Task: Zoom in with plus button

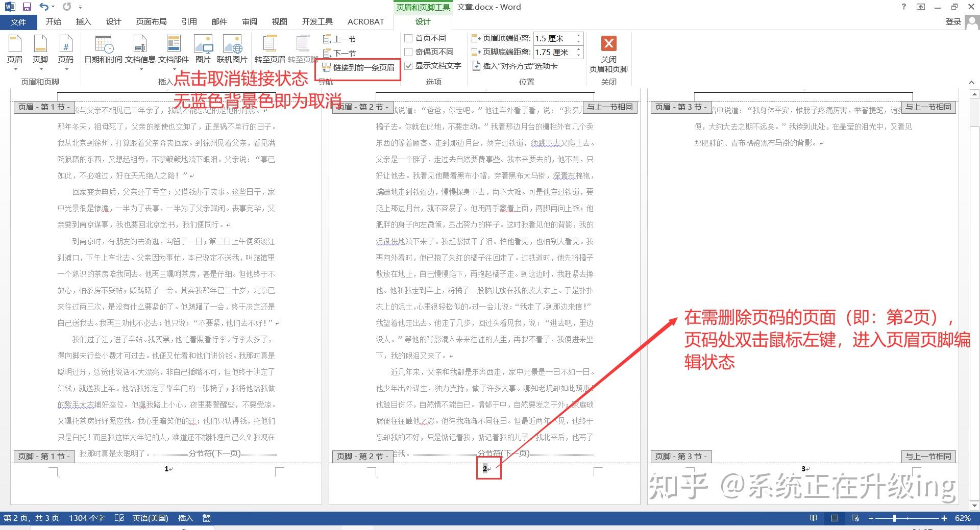Action: 944,518
